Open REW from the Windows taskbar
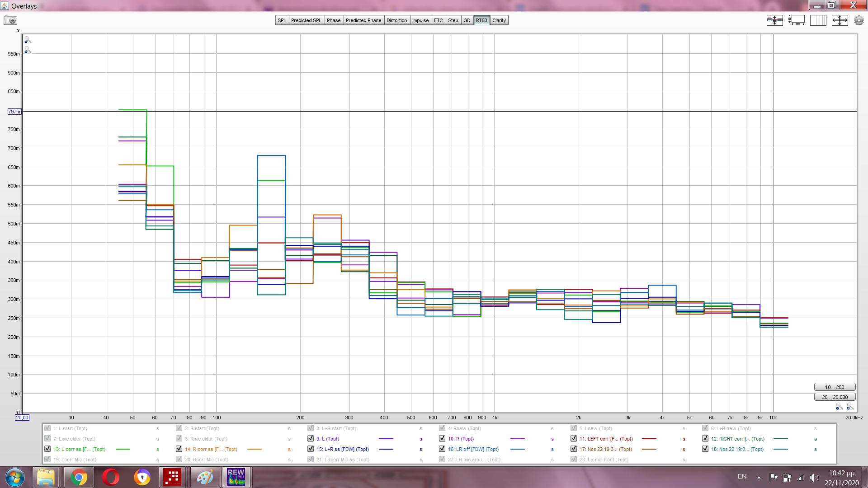The height and width of the screenshot is (488, 868). 236,477
